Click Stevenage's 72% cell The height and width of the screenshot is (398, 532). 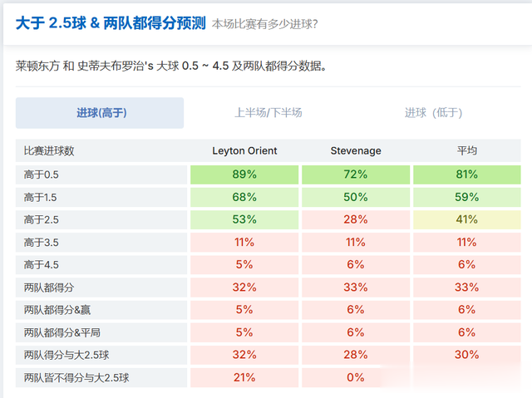point(356,174)
